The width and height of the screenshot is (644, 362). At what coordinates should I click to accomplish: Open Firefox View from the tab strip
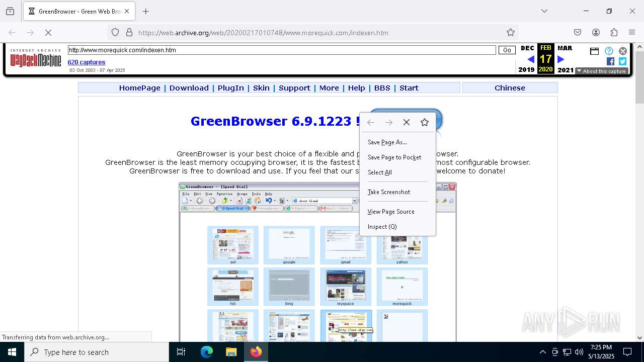(10, 11)
